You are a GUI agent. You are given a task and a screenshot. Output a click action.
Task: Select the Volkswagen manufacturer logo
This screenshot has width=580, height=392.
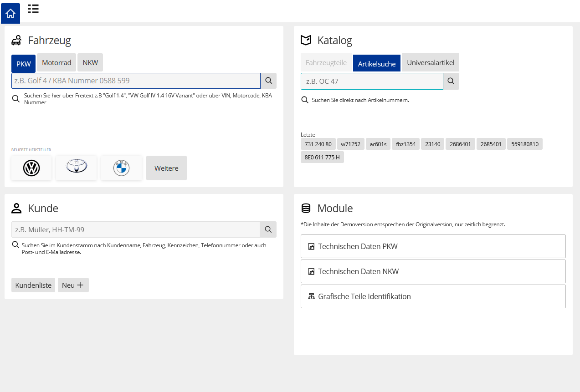pyautogui.click(x=31, y=168)
